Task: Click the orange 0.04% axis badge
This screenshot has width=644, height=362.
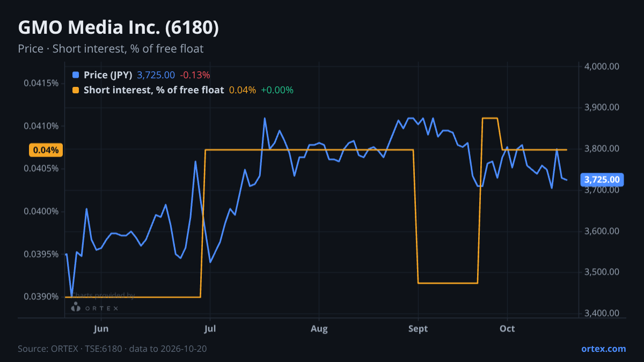Action: pyautogui.click(x=46, y=150)
